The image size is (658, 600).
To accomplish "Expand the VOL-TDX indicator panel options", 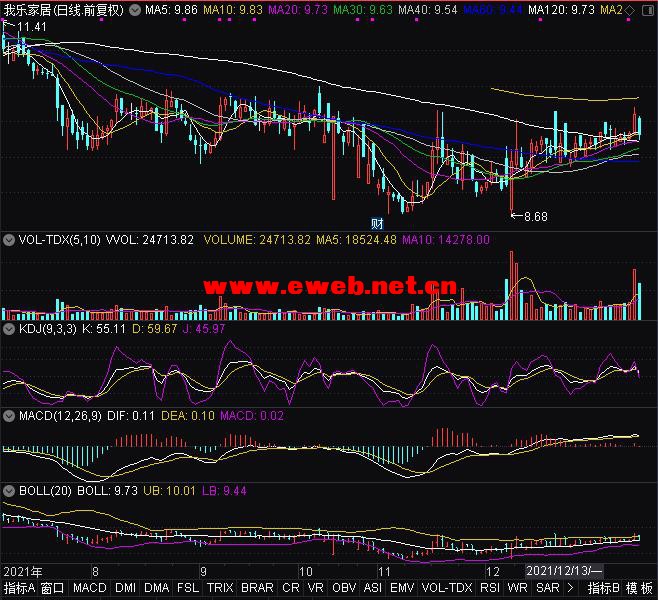I will [9, 240].
